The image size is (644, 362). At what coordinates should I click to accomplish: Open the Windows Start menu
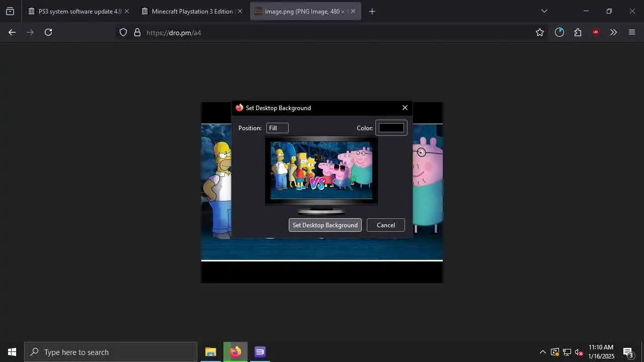tap(12, 352)
